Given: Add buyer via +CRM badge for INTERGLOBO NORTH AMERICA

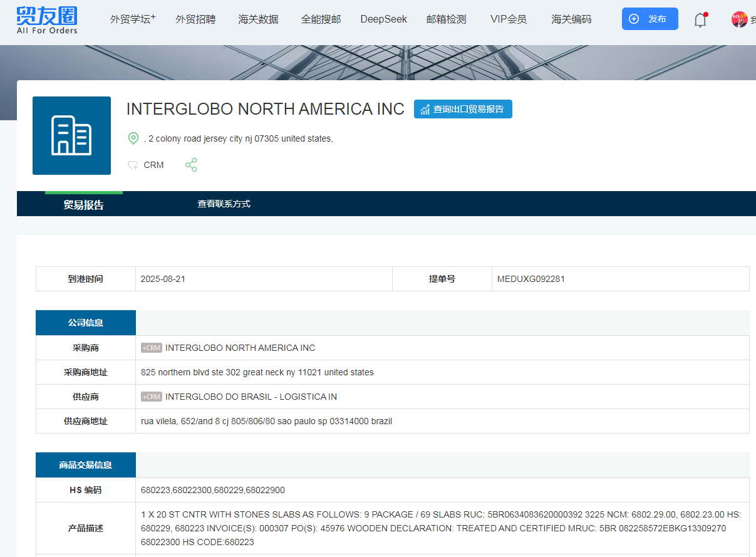Looking at the screenshot, I should pos(152,348).
